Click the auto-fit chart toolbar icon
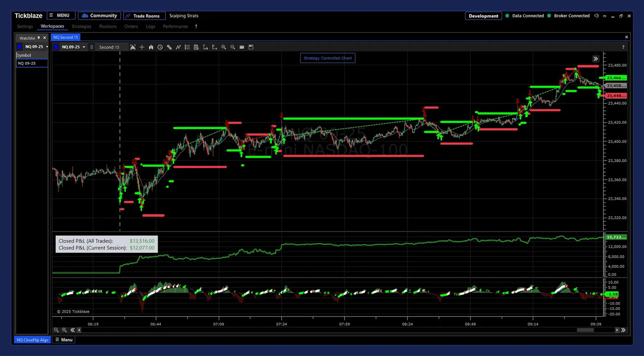 coord(133,47)
